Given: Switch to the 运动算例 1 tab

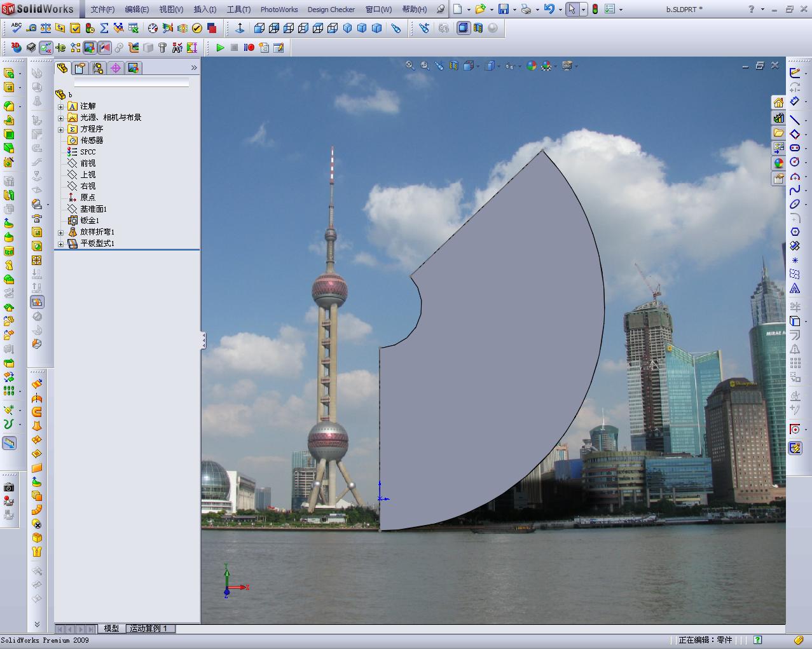Looking at the screenshot, I should pyautogui.click(x=150, y=629).
